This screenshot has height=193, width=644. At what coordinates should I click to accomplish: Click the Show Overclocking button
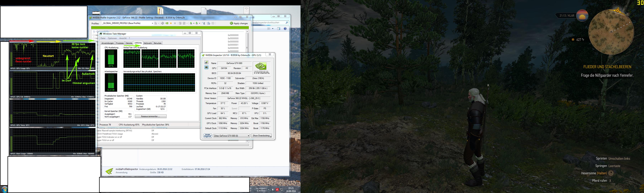point(261,136)
